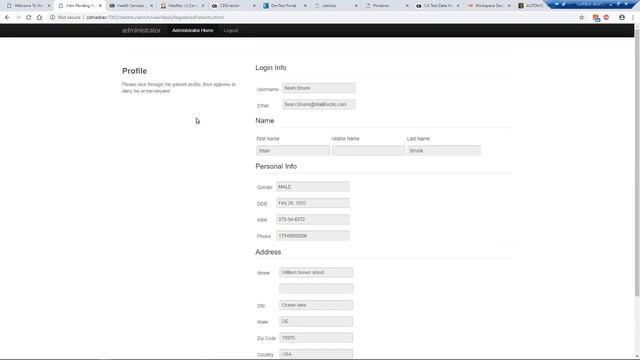Click the first Street address field
Viewport: 640px width, 360px height.
pyautogui.click(x=316, y=273)
